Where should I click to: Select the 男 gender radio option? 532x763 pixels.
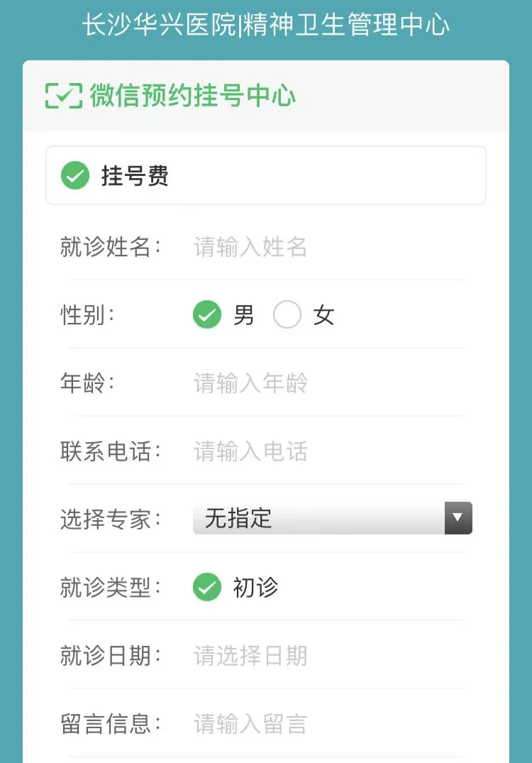click(x=207, y=314)
